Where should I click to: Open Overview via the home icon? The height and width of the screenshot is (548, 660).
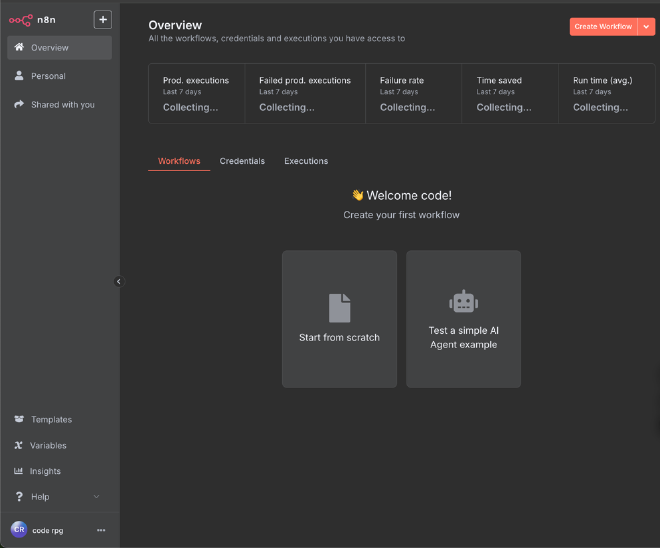point(19,48)
